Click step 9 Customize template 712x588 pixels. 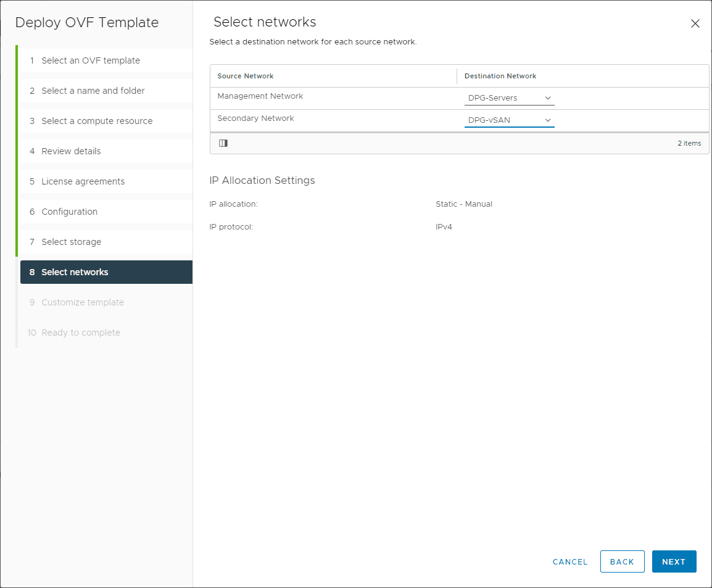click(x=83, y=302)
